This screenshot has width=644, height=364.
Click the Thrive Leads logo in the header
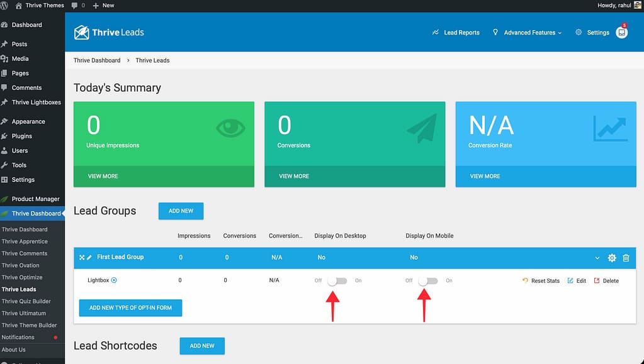click(x=109, y=32)
